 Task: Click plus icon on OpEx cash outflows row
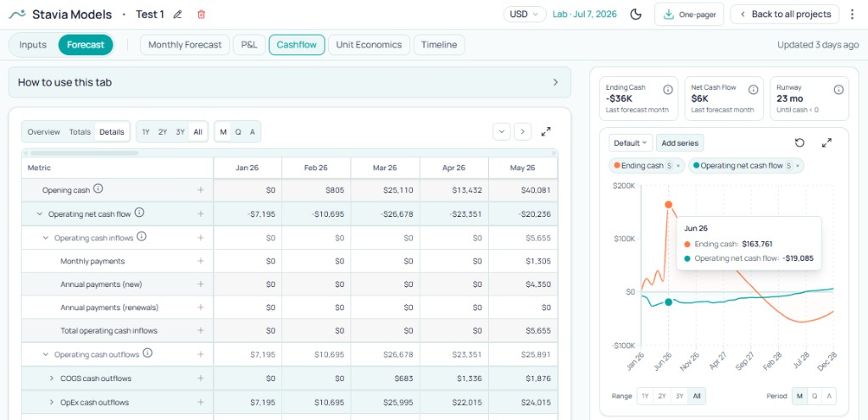[200, 402]
